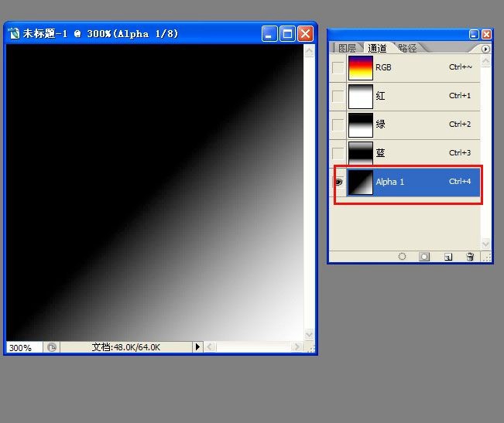This screenshot has width=504, height=423.
Task: Click channels panel scroll down arrow
Action: (x=485, y=244)
